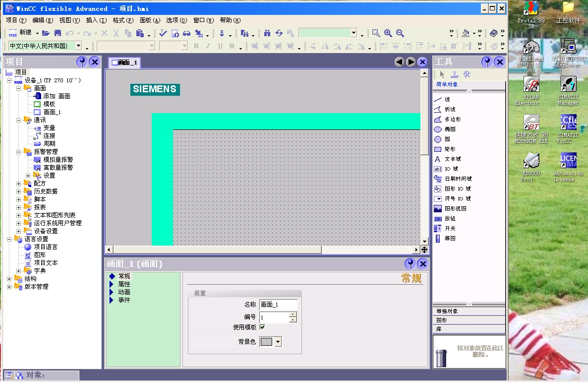Select the 线 (line) tool icon
The width and height of the screenshot is (588, 382).
click(x=438, y=100)
